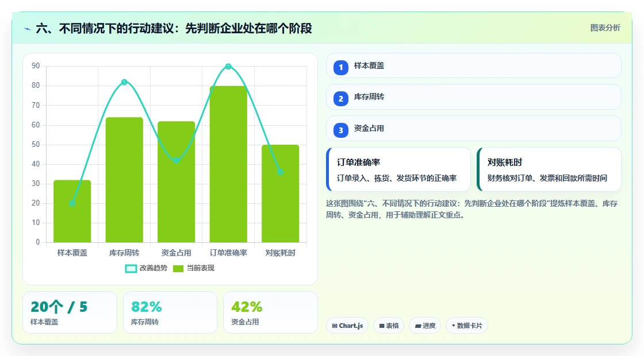Click the 资金占用 bar in the chart
The height and width of the screenshot is (356, 644).
point(176,181)
